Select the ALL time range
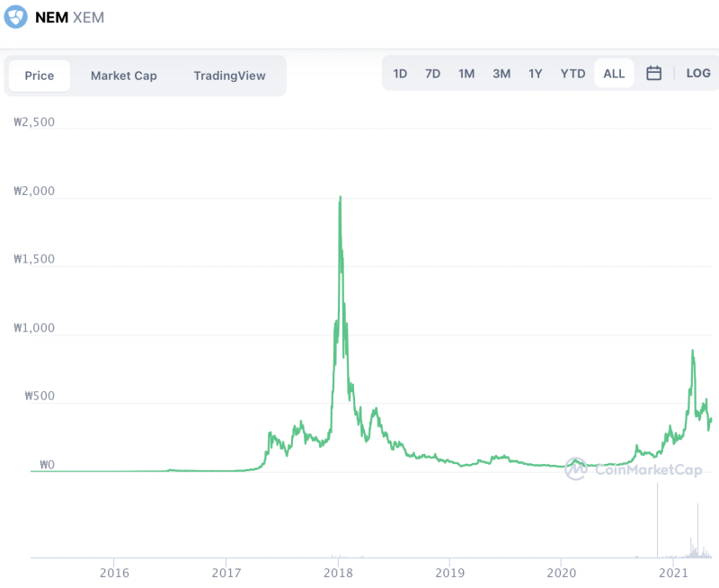Image resolution: width=719 pixels, height=588 pixels. pos(614,74)
